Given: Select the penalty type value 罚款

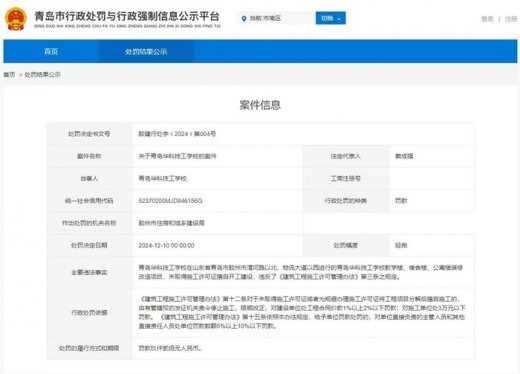Looking at the screenshot, I should click(x=401, y=201).
